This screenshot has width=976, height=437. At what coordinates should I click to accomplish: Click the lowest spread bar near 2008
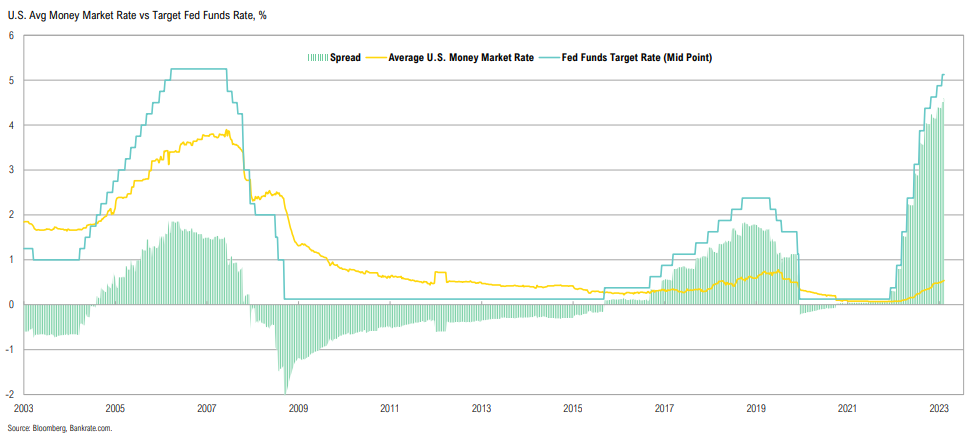pyautogui.click(x=286, y=388)
